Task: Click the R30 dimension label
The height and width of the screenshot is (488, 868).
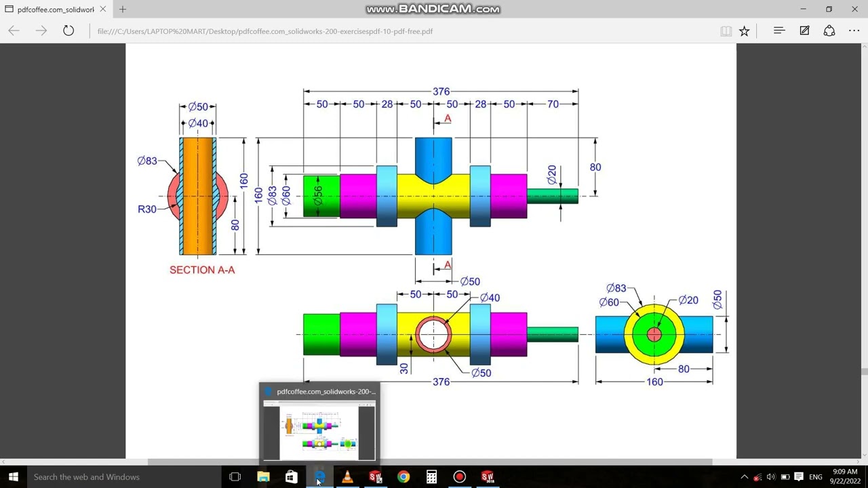Action: point(146,209)
